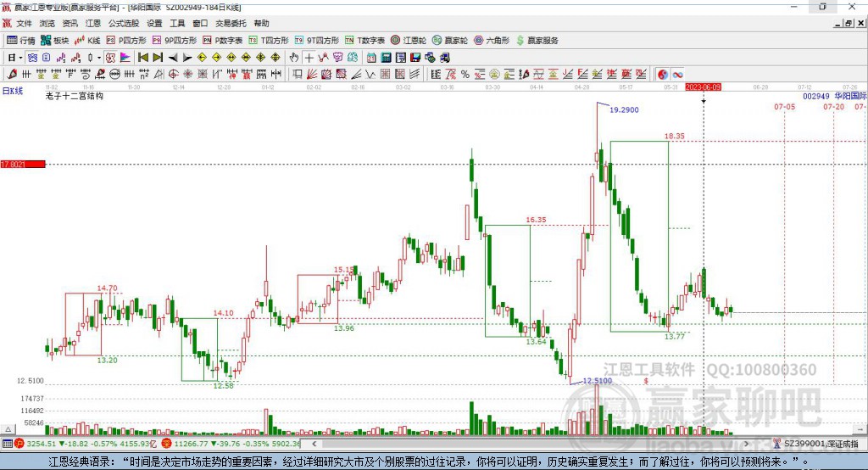Viewport: 868px width, 470px height.
Task: Select the hand pan tool
Action: pos(293,58)
